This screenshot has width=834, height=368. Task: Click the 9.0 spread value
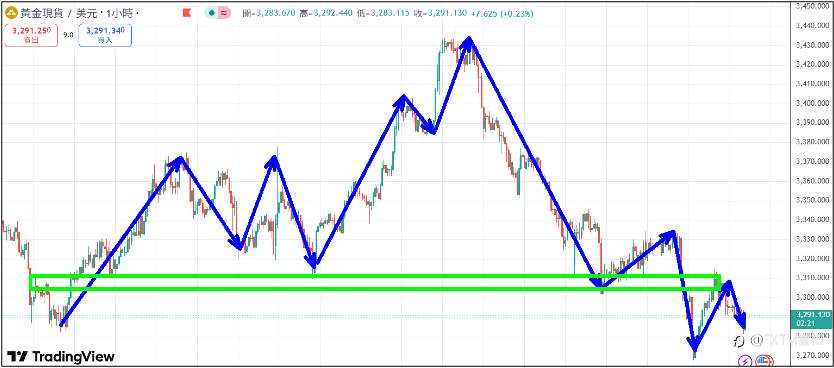click(68, 35)
